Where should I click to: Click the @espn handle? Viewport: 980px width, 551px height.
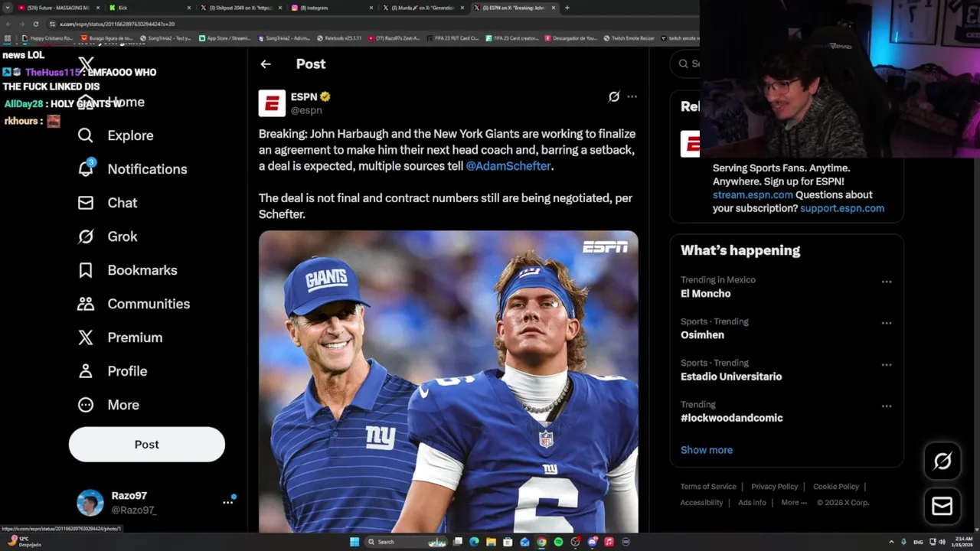pos(306,111)
